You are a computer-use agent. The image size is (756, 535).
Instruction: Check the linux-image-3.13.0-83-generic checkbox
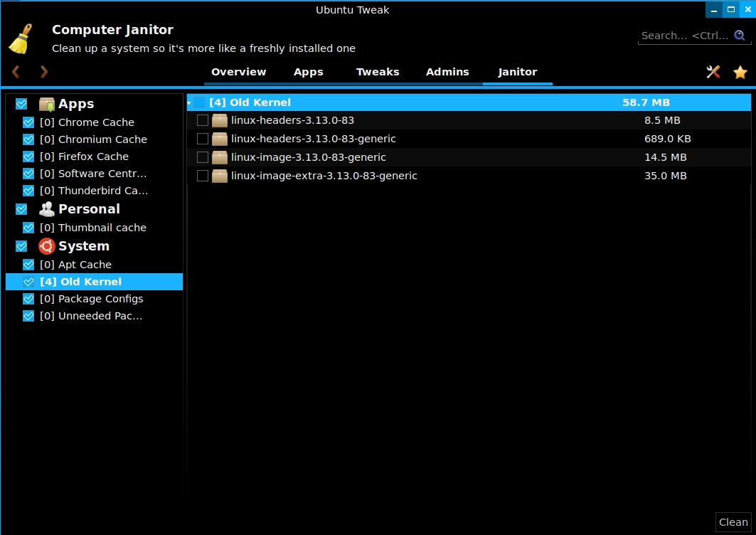[x=203, y=157]
